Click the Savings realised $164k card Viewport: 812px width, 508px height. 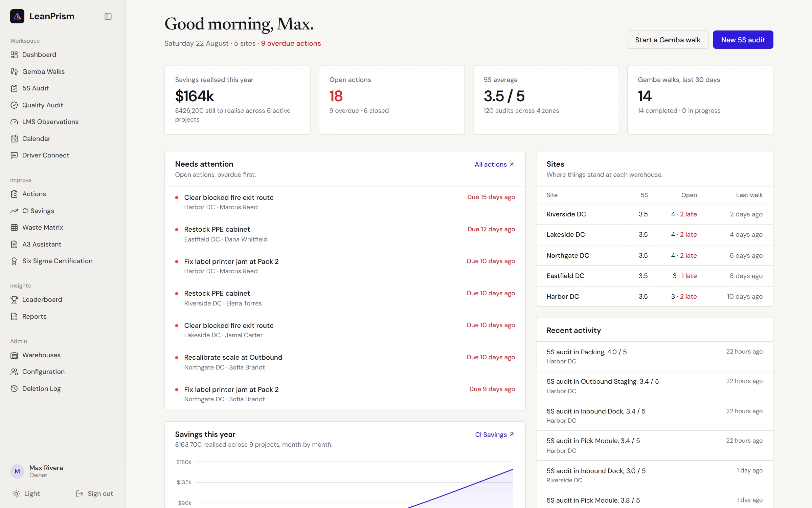[237, 100]
